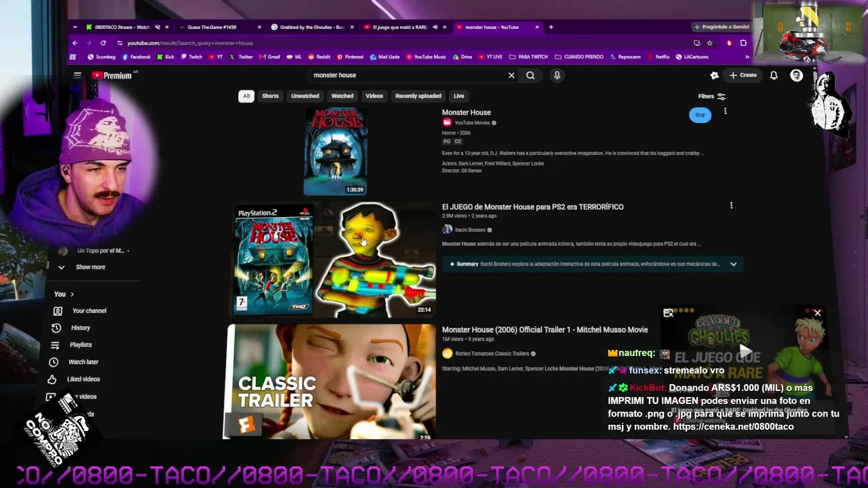Select the Watched filter chip
Screen dimensions: 868x488
click(x=342, y=96)
